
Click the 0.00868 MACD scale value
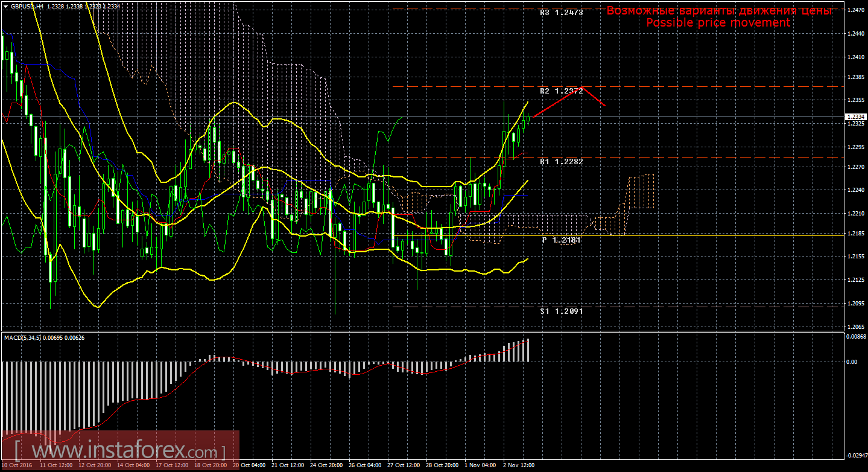pyautogui.click(x=855, y=336)
